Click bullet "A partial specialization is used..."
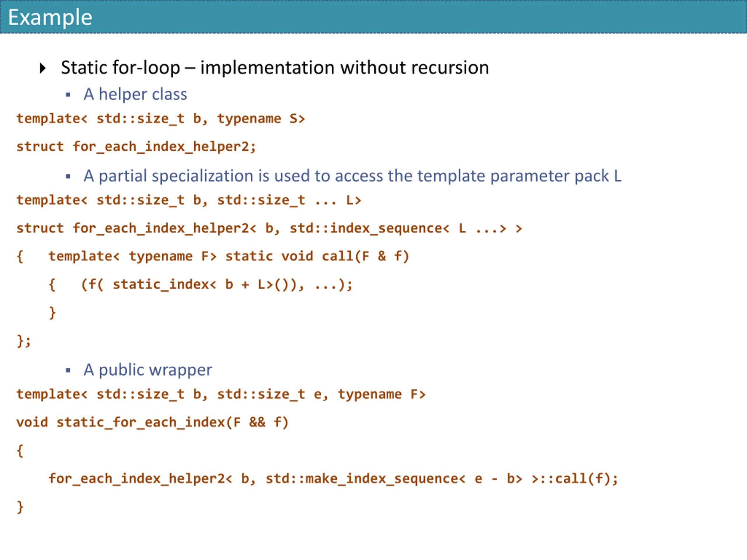Viewport: 747px width, 560px height. pyautogui.click(x=352, y=176)
